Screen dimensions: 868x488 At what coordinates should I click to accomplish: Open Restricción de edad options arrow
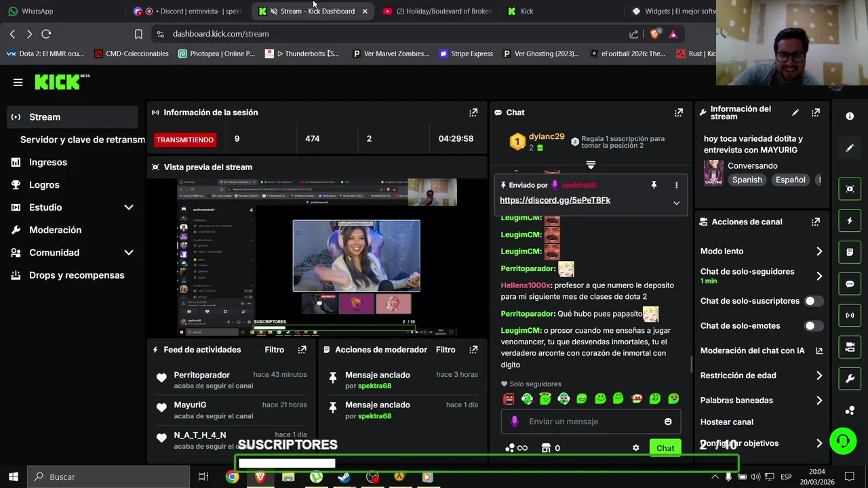[819, 375]
